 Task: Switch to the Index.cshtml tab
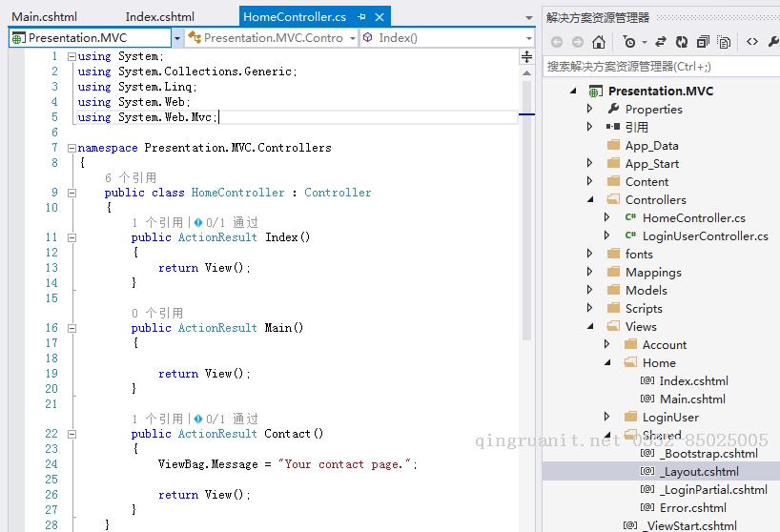click(159, 16)
